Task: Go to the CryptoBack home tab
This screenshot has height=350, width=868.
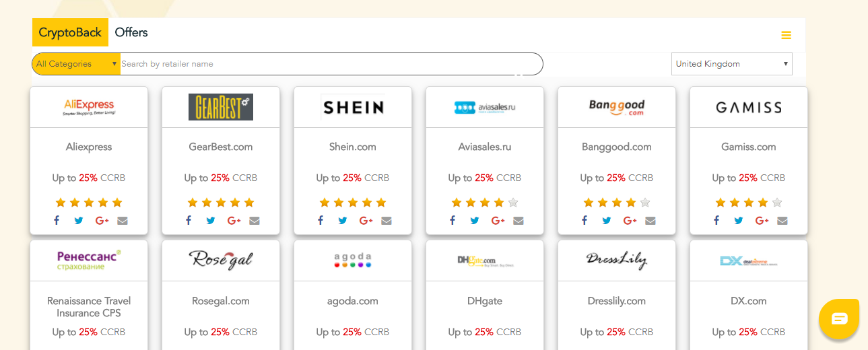Action: [x=70, y=32]
